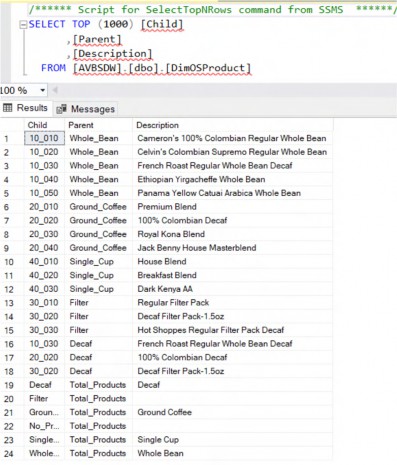Click [Child] in the SELECT query
397x465 pixels.
[162, 24]
